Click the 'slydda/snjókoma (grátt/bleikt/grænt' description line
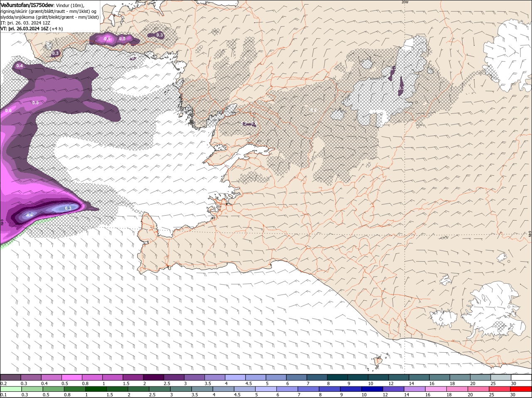The width and height of the screenshot is (532, 398). 50,17
